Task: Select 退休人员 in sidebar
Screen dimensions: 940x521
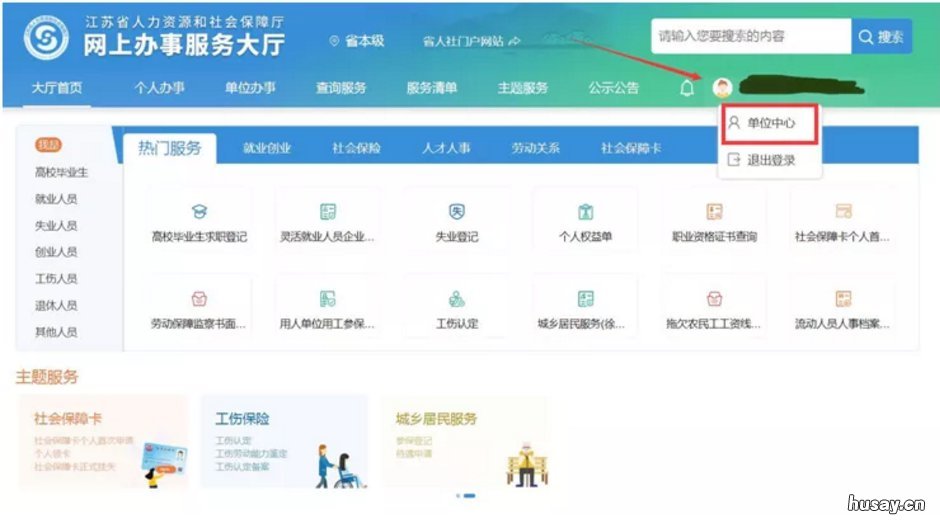Action: click(56, 305)
